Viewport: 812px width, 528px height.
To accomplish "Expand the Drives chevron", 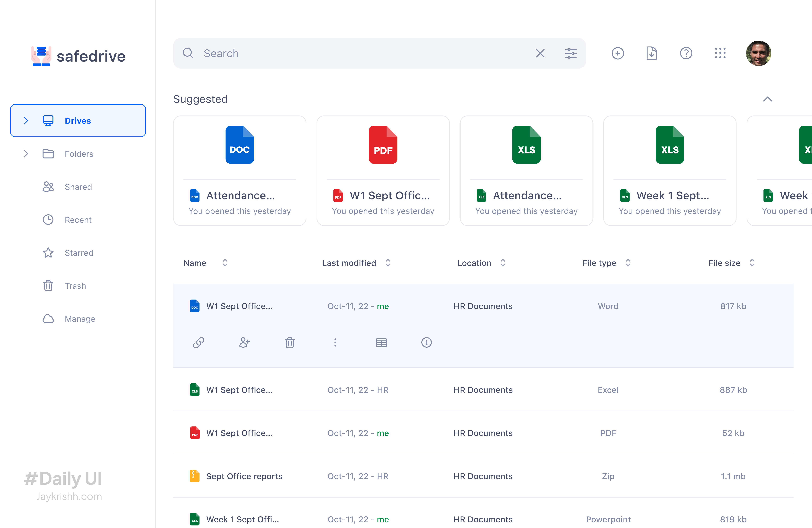I will tap(26, 120).
